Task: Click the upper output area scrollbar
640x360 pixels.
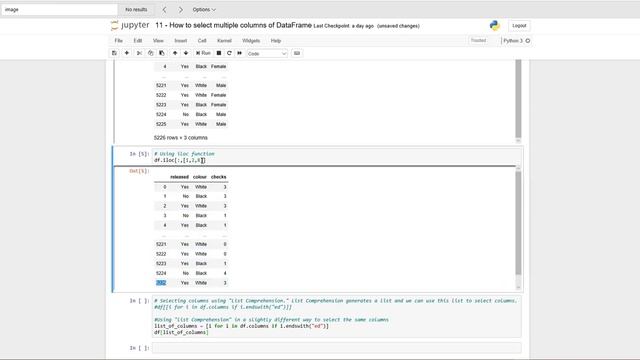Action: 518,99
